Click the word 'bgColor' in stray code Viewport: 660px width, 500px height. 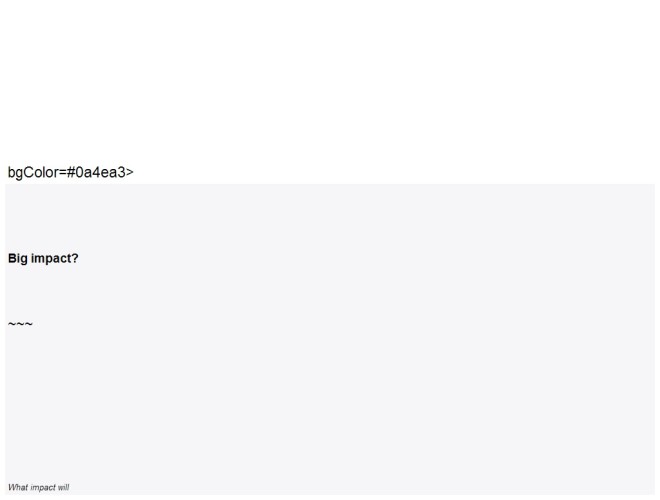click(x=33, y=172)
